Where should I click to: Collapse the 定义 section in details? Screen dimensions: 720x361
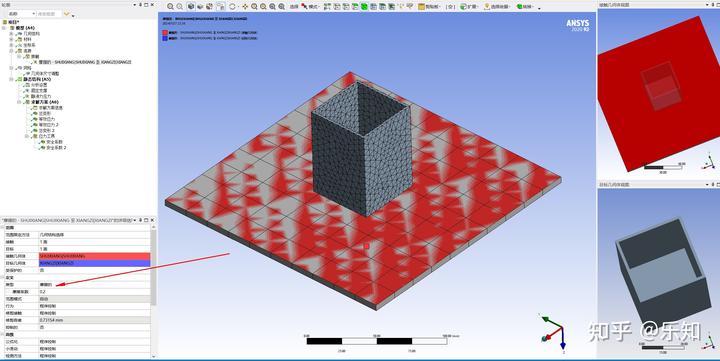[2, 277]
